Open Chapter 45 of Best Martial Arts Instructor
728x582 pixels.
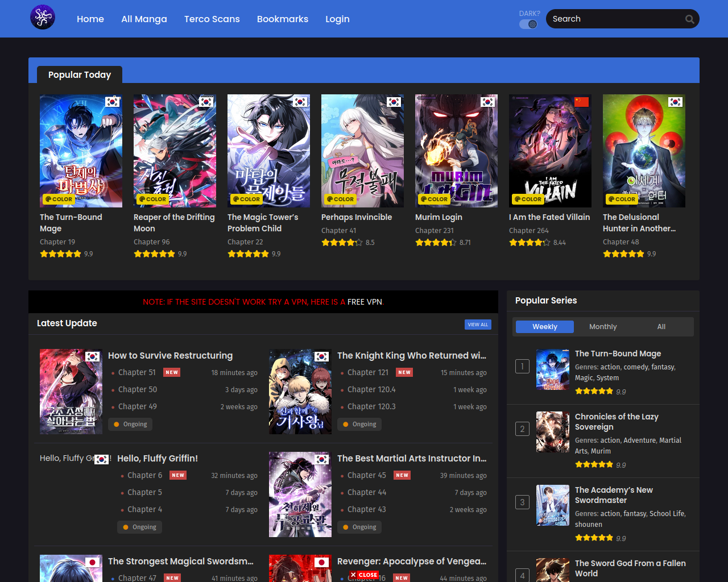coord(367,475)
